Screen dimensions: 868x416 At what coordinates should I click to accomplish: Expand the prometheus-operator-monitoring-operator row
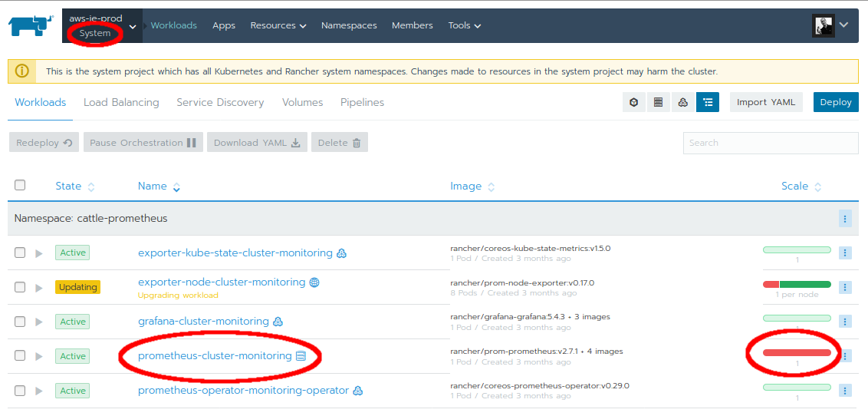(x=39, y=391)
